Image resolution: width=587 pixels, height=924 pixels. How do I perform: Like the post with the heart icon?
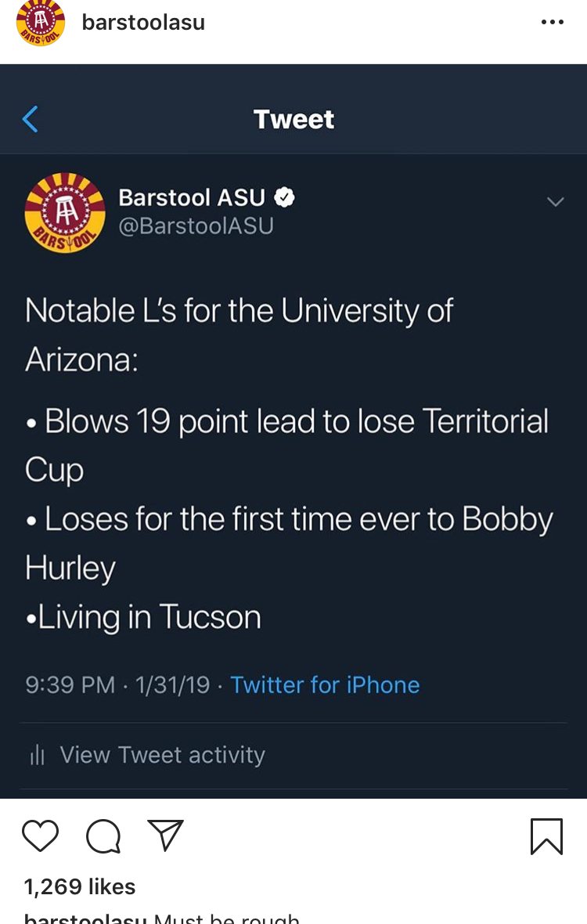(x=40, y=836)
